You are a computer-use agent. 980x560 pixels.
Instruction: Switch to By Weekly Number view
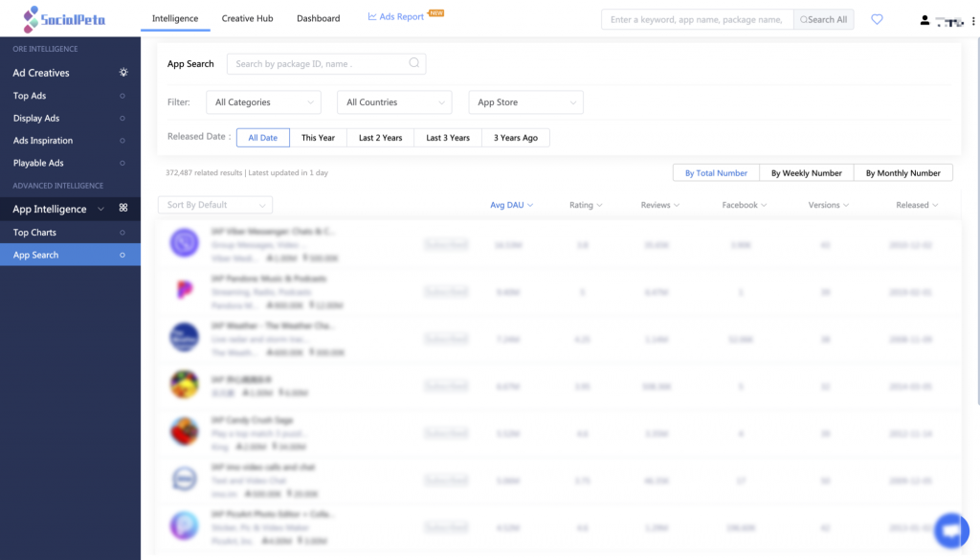pyautogui.click(x=806, y=173)
